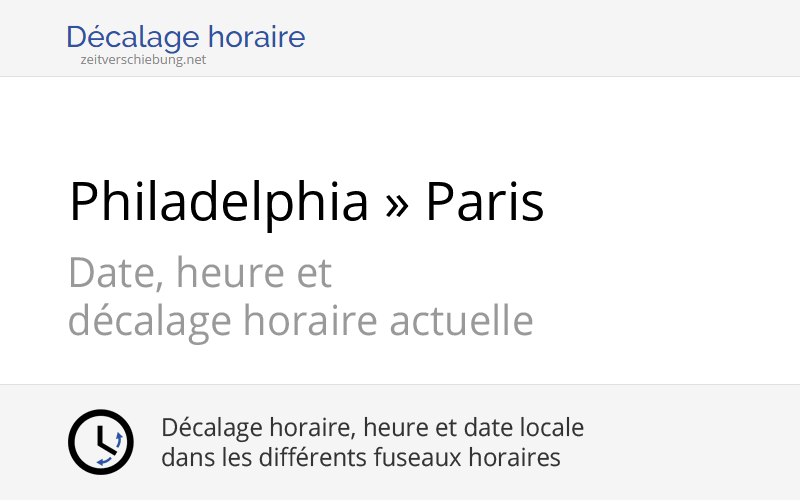This screenshot has width=800, height=500.
Task: Click the zeitverschiebung.net domain text
Action: [143, 60]
